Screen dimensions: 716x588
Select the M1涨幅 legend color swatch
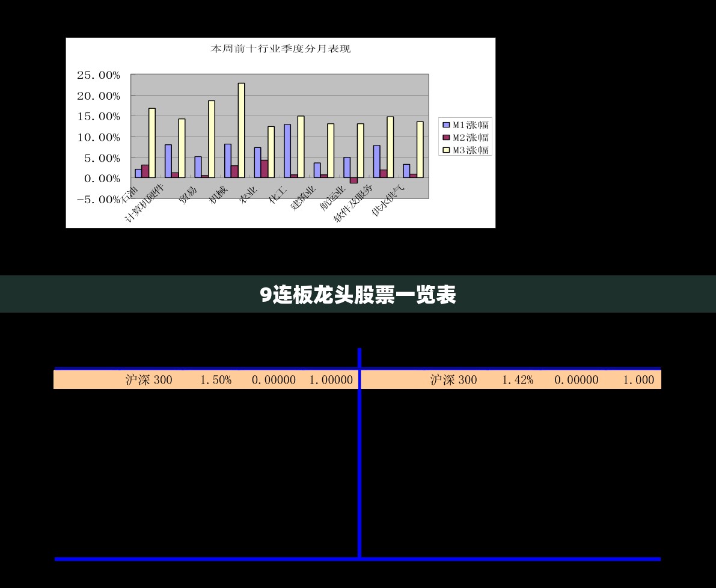446,124
